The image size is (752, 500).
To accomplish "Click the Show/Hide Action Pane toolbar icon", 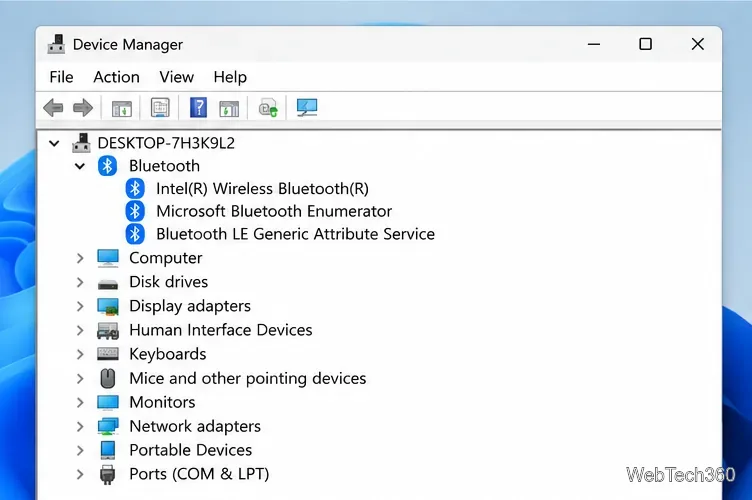I will tap(229, 108).
